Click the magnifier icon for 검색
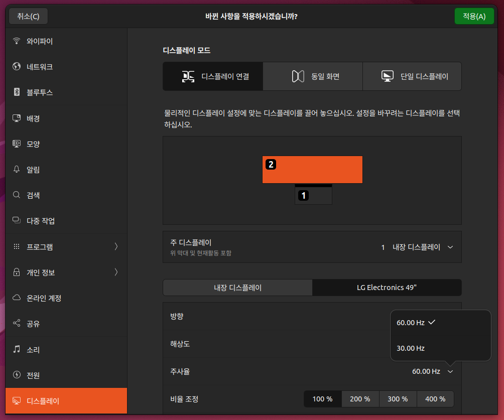504x420 pixels. pos(17,195)
